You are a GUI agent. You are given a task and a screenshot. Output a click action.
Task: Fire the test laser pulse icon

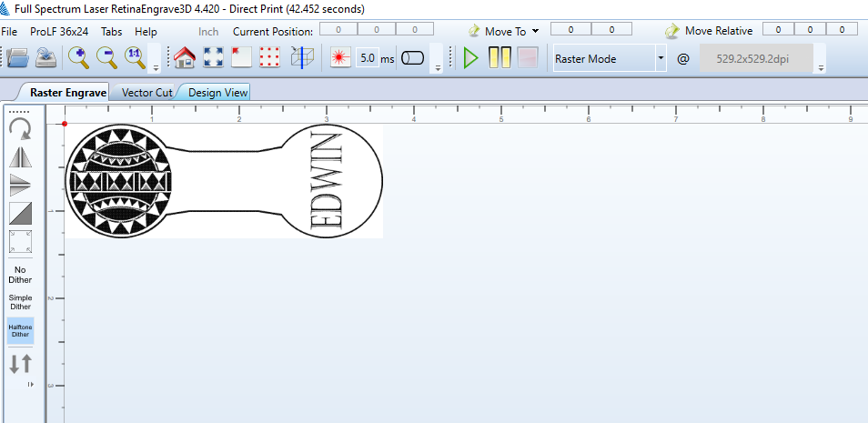tap(340, 57)
